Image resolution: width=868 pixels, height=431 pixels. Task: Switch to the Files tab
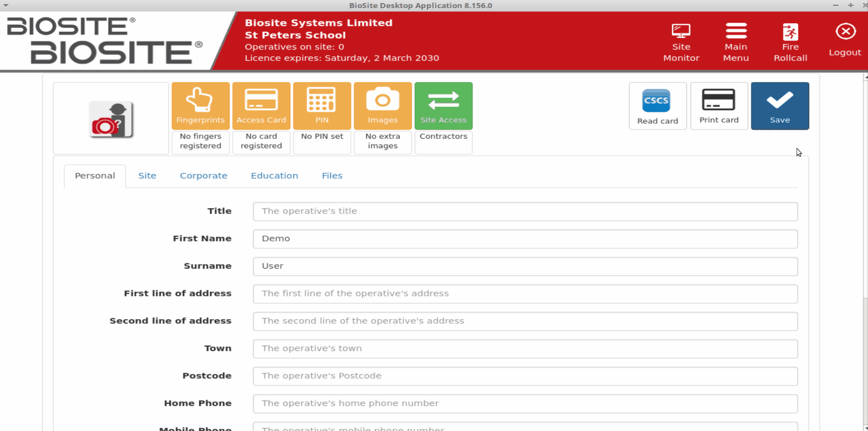click(x=332, y=176)
